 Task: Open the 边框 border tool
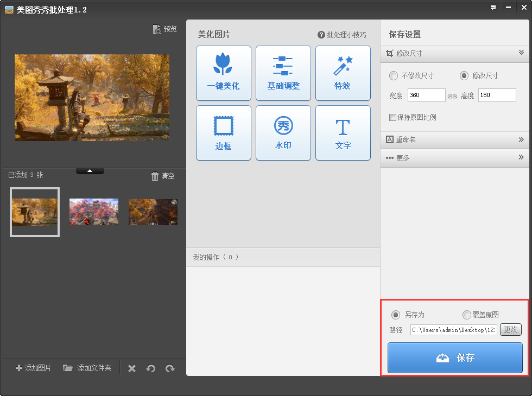tap(223, 132)
